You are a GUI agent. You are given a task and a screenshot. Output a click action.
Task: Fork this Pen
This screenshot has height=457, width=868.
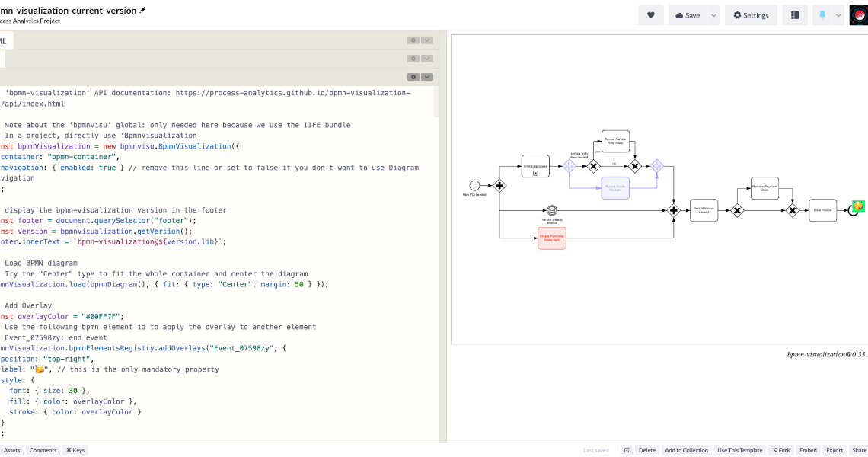click(x=781, y=450)
